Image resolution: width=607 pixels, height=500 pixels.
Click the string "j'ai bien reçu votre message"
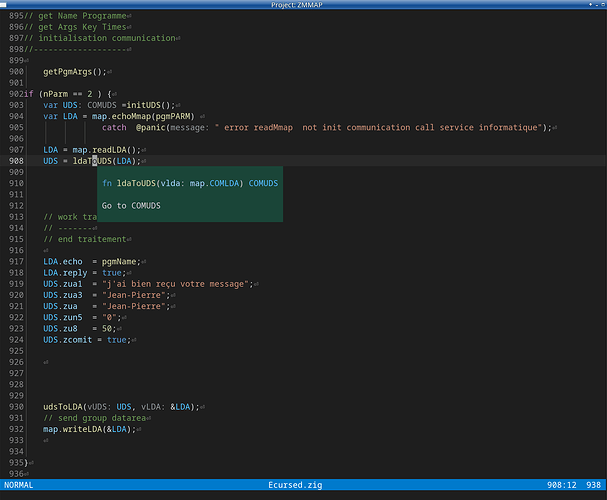175,284
